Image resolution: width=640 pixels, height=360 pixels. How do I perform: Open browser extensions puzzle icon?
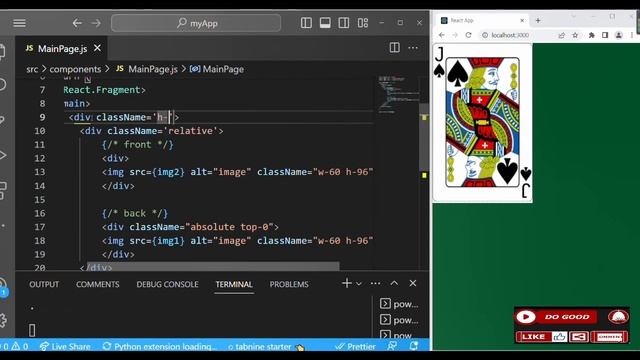click(592, 35)
